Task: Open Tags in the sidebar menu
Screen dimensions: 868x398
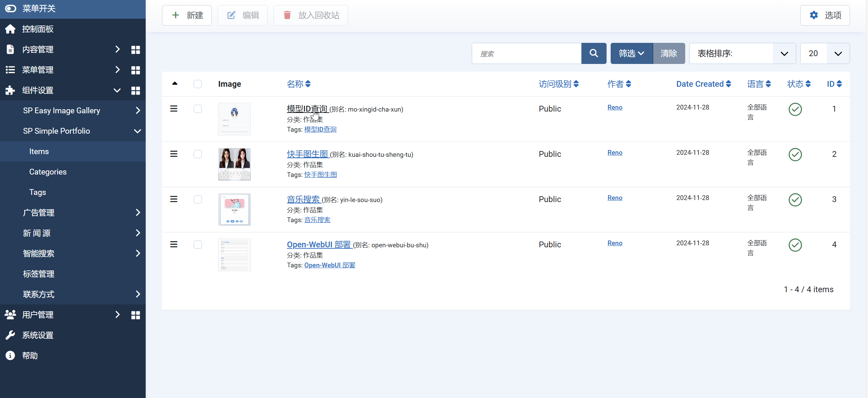Action: [37, 192]
